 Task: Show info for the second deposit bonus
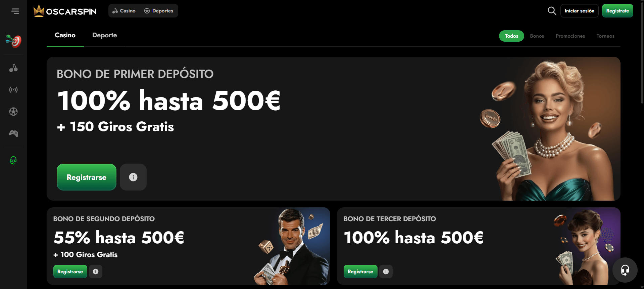96,272
